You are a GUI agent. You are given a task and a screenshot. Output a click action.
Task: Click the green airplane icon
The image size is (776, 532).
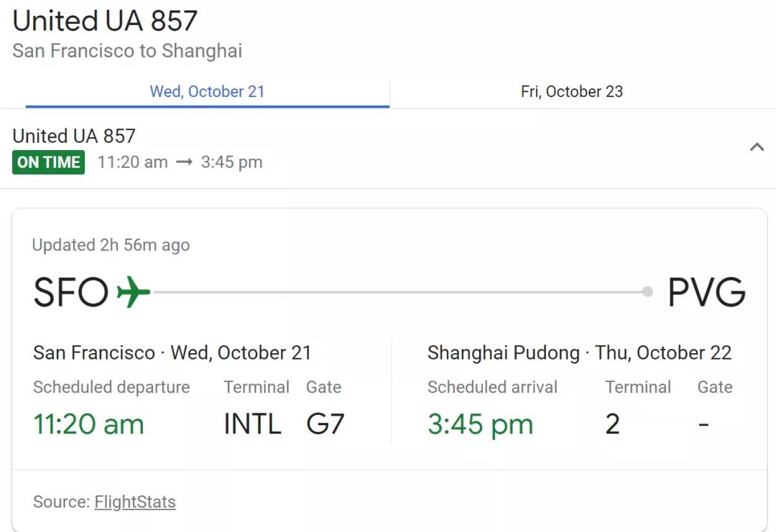point(134,292)
